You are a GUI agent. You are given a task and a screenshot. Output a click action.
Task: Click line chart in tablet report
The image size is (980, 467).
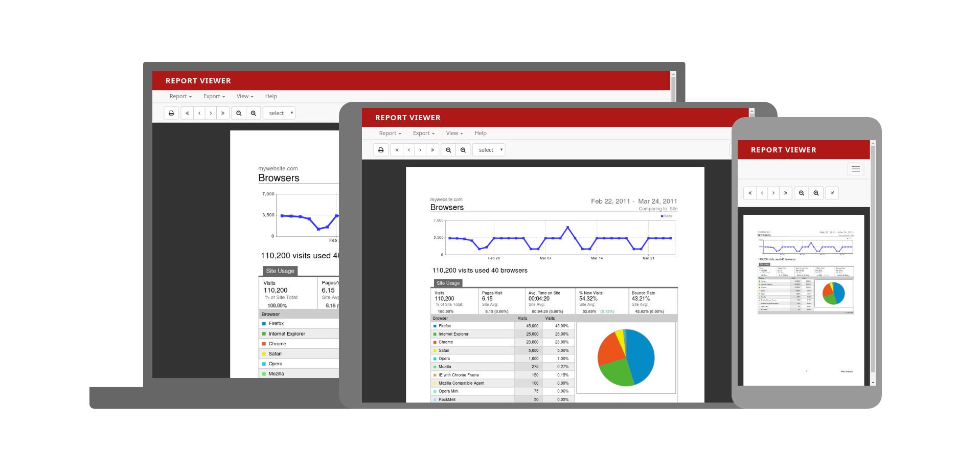560,238
